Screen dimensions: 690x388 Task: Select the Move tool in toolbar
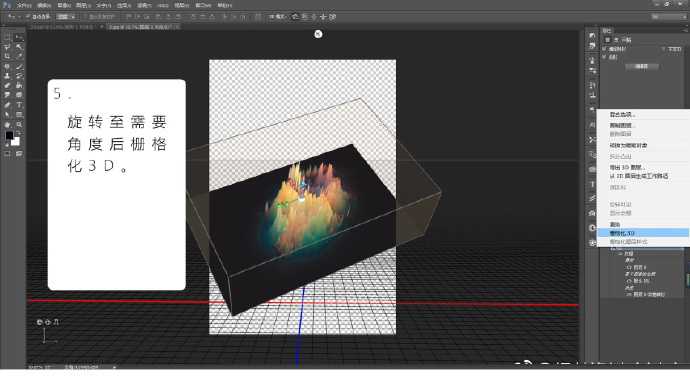pos(19,38)
